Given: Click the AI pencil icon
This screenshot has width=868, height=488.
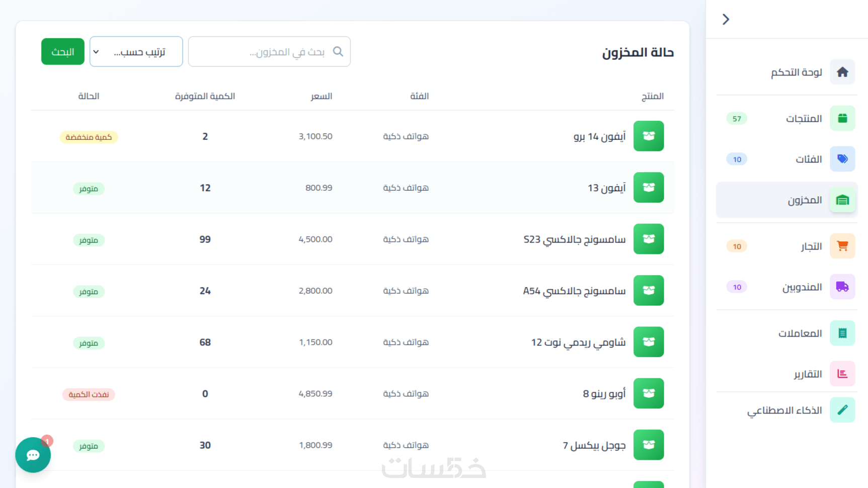Looking at the screenshot, I should [x=842, y=410].
